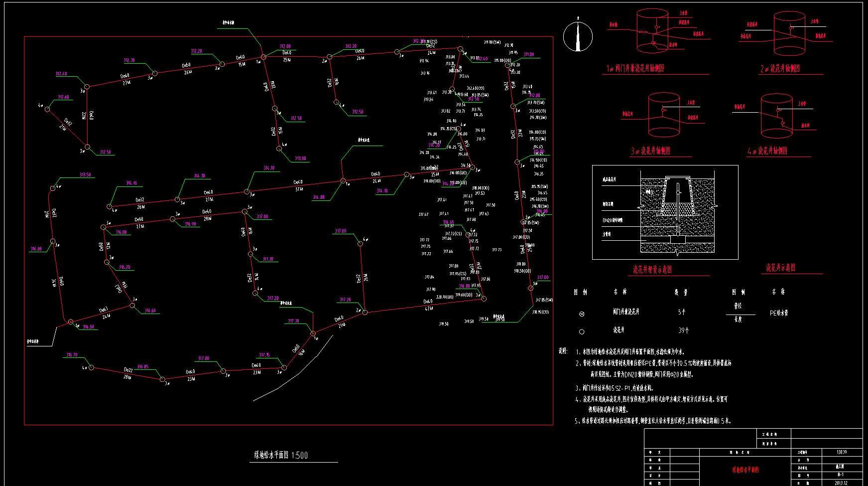
Task: Select the 4# watering well axonometric cylinder
Action: click(x=776, y=117)
